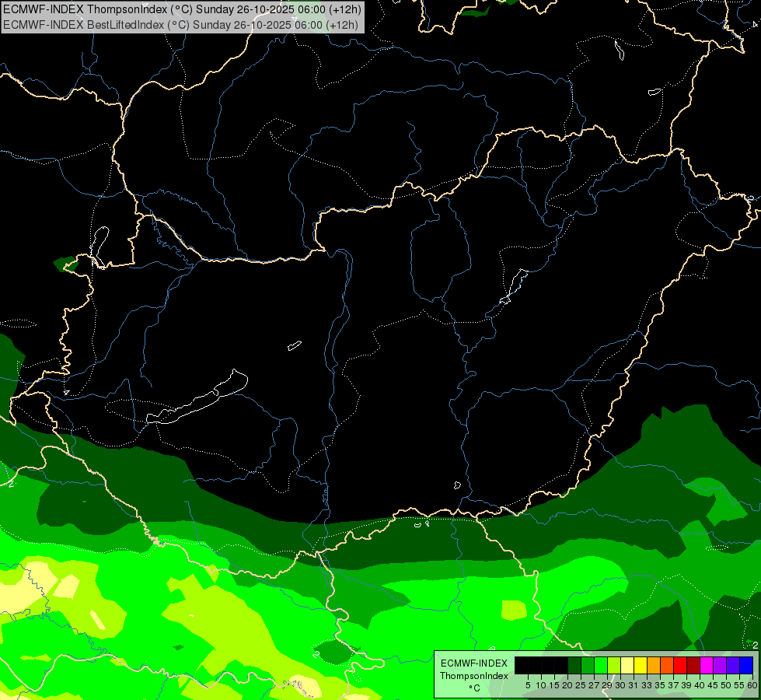Pick the purple 45–50 legend swatch
Screen dimensions: 761x700
coord(720,665)
